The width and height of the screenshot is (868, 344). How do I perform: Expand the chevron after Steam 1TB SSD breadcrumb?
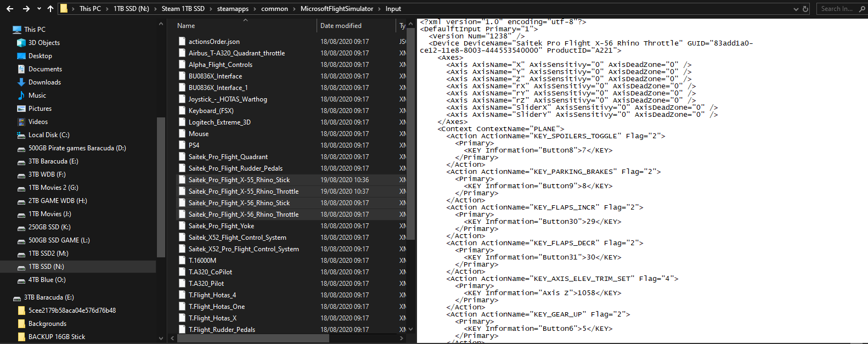tap(211, 9)
